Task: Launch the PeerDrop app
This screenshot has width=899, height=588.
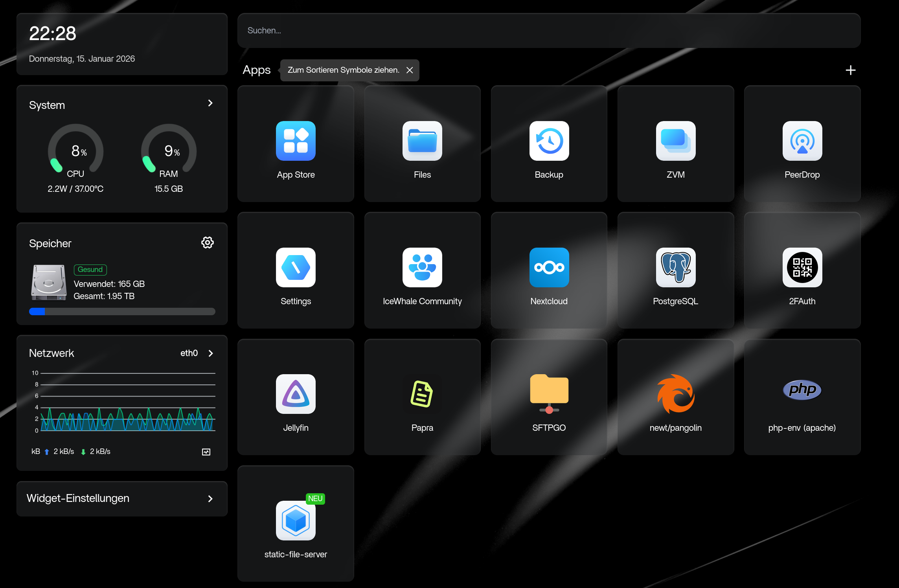Action: click(x=802, y=141)
